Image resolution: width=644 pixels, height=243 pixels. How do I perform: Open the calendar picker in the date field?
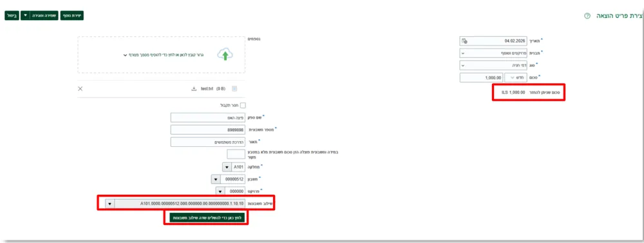[464, 41]
